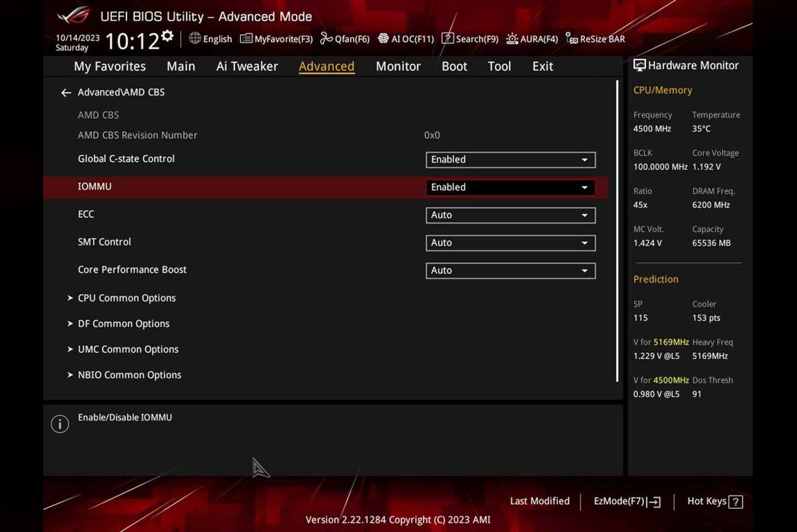Click the Version 2.22.1284 copyright text
Image resolution: width=797 pixels, height=532 pixels.
[x=398, y=520]
